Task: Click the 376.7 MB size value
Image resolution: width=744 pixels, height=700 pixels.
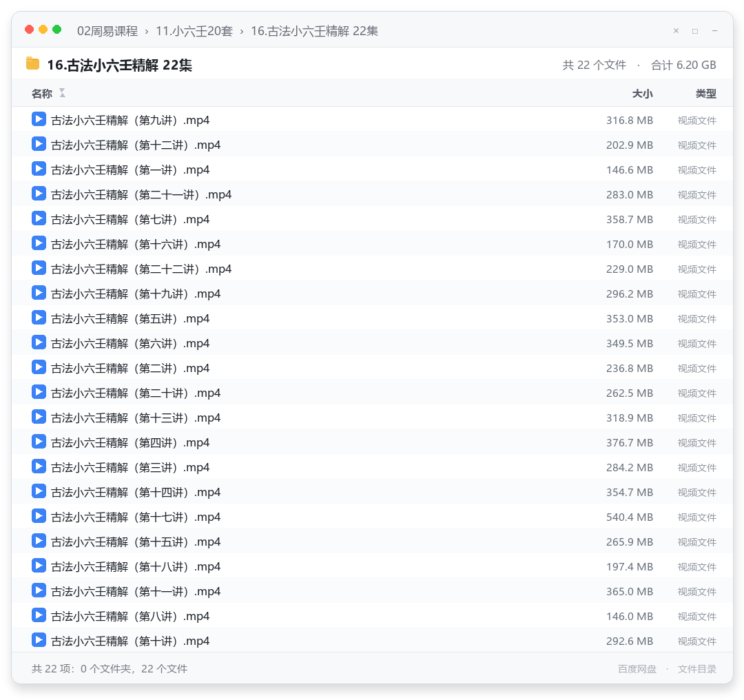Action: [x=630, y=442]
